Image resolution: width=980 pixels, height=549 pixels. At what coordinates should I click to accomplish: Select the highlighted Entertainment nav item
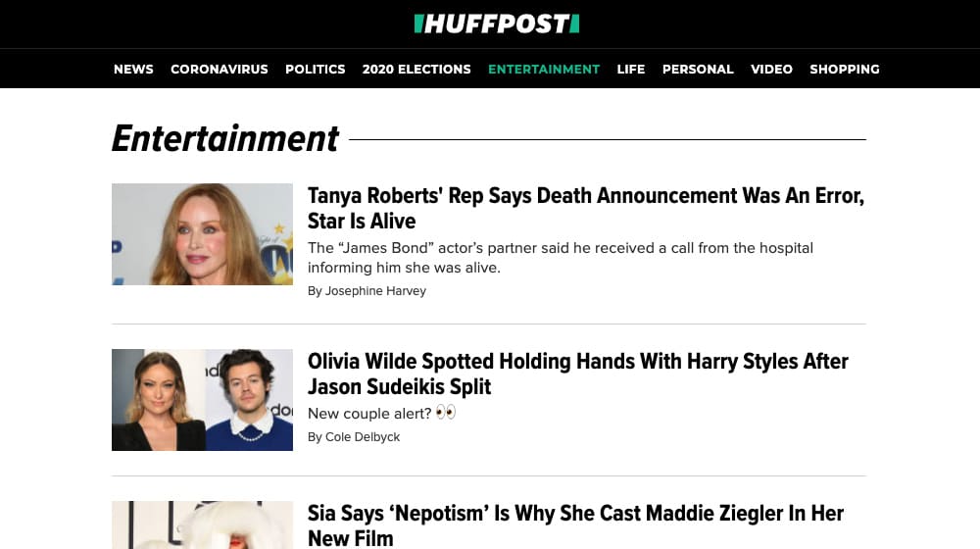tap(544, 70)
